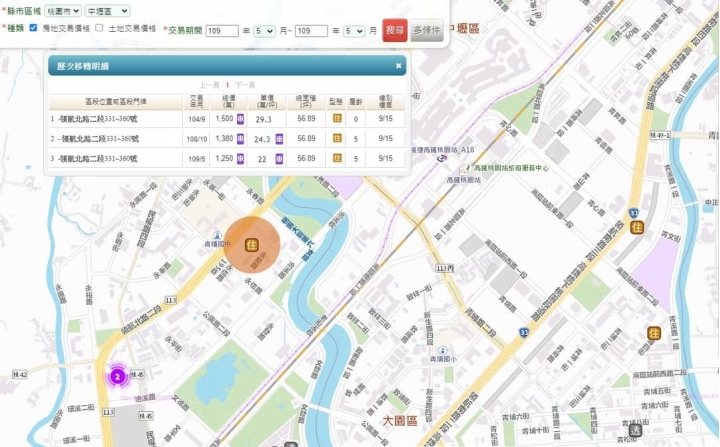The height and width of the screenshot is (447, 720).
Task: Click the 109/5 transaction date cell
Action: (197, 158)
